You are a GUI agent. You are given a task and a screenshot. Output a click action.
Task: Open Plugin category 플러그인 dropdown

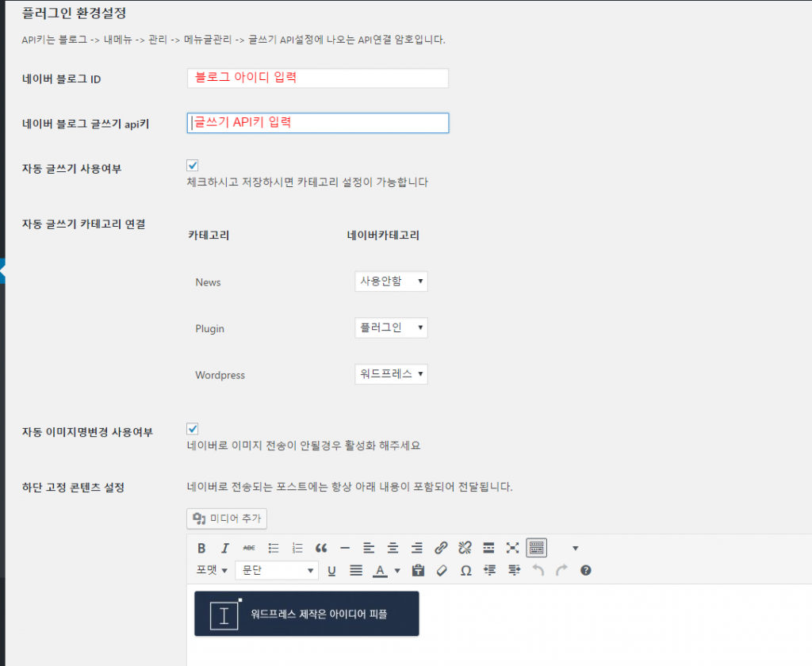pyautogui.click(x=391, y=327)
